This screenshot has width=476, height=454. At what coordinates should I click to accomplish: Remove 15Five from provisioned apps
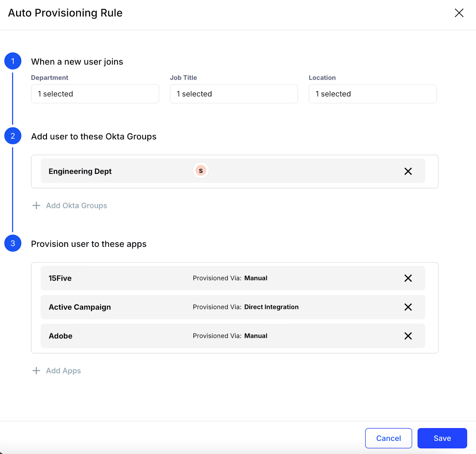[x=408, y=278]
